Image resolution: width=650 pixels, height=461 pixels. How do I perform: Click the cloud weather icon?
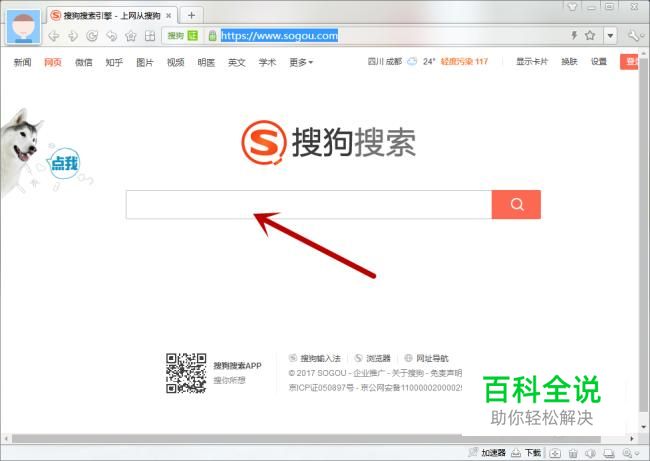(412, 61)
